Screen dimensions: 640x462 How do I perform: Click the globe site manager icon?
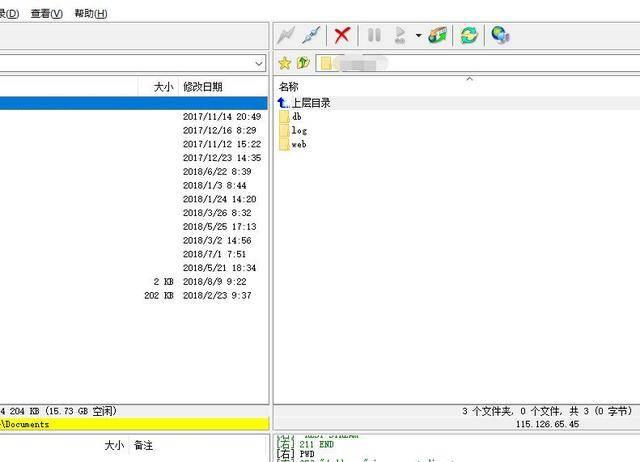point(500,35)
